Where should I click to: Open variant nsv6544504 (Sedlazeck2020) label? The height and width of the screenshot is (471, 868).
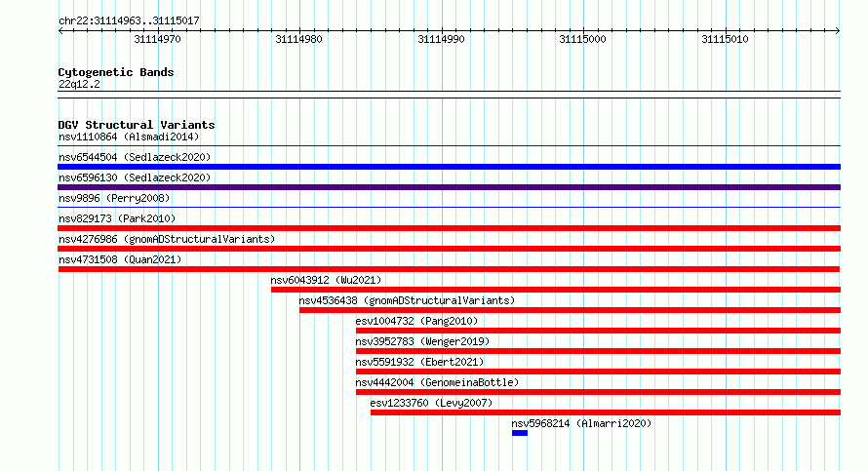click(x=135, y=157)
